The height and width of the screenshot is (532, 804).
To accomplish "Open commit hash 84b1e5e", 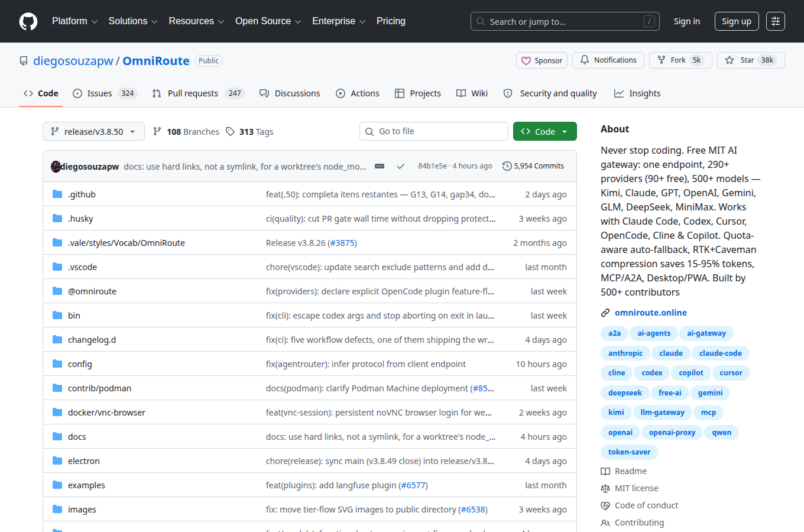I will coord(432,166).
